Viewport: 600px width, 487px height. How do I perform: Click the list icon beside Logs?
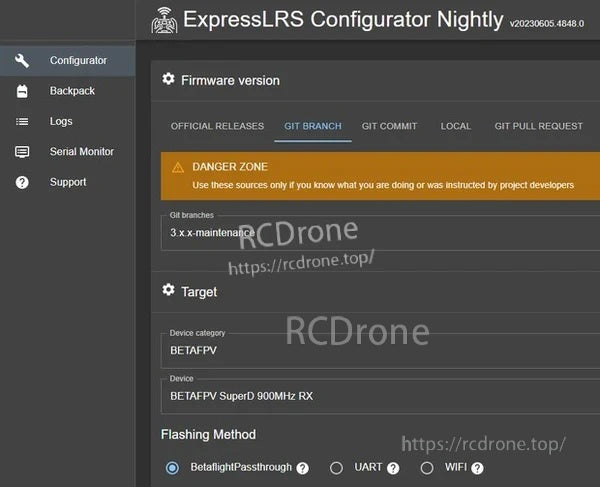[x=22, y=121]
